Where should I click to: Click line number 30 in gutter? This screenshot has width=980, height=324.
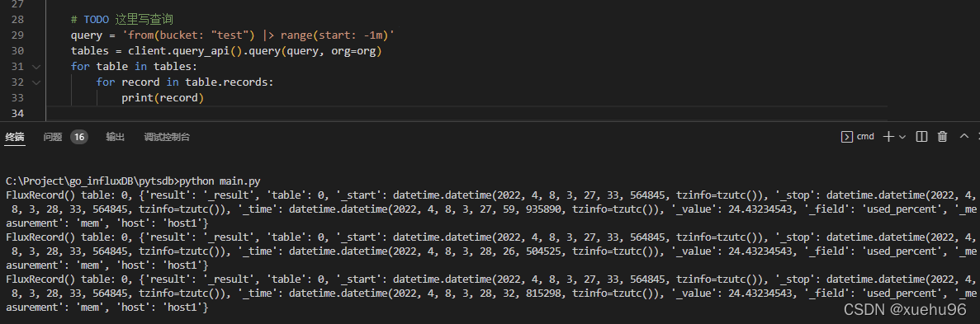coord(17,50)
